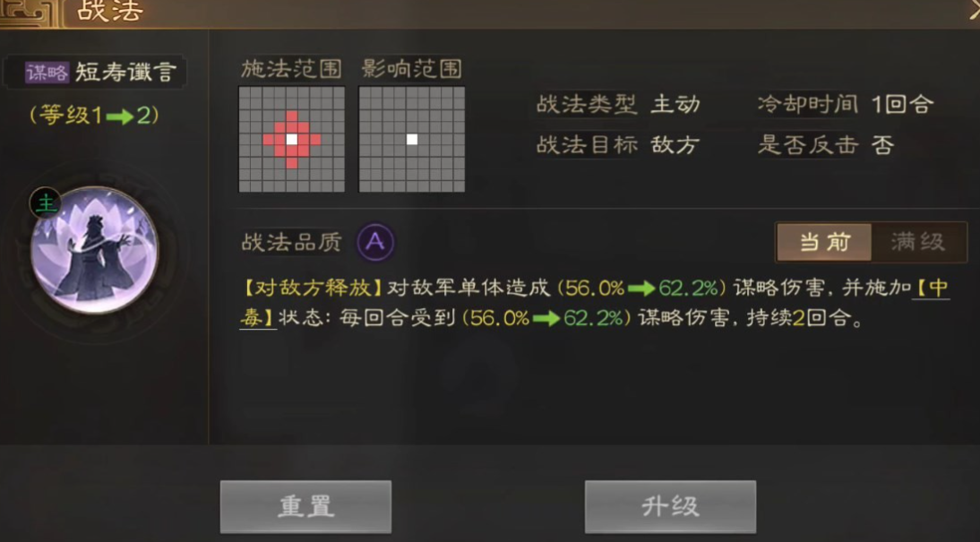Click the 对敌方释放 description tag
The width and height of the screenshot is (980, 542).
(313, 288)
